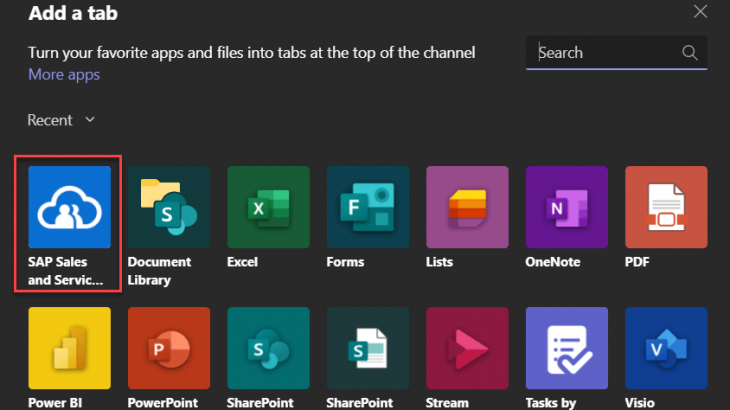Open the SAP Sales and Service app tile
The height and width of the screenshot is (410, 730).
[x=69, y=207]
